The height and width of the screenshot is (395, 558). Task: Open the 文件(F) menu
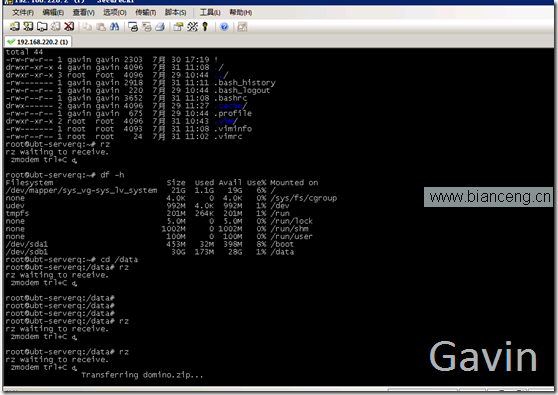click(23, 12)
